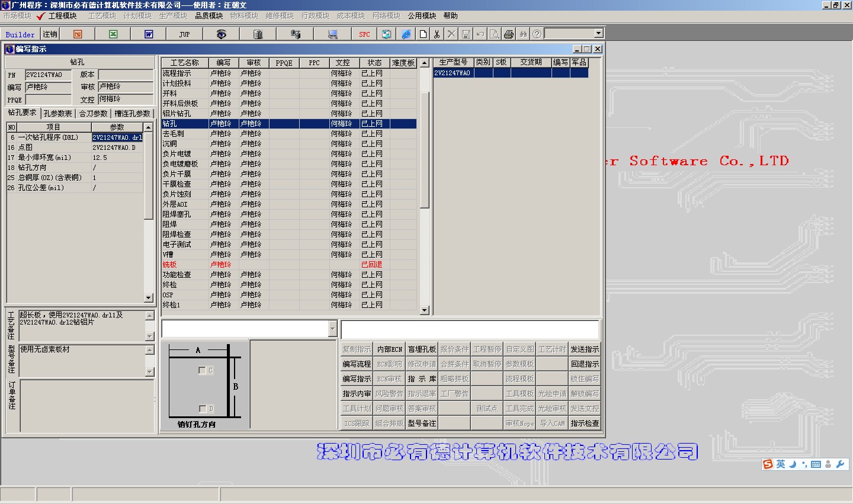This screenshot has height=504, width=853.
Task: Click the delete X toolbar icon
Action: (x=451, y=34)
